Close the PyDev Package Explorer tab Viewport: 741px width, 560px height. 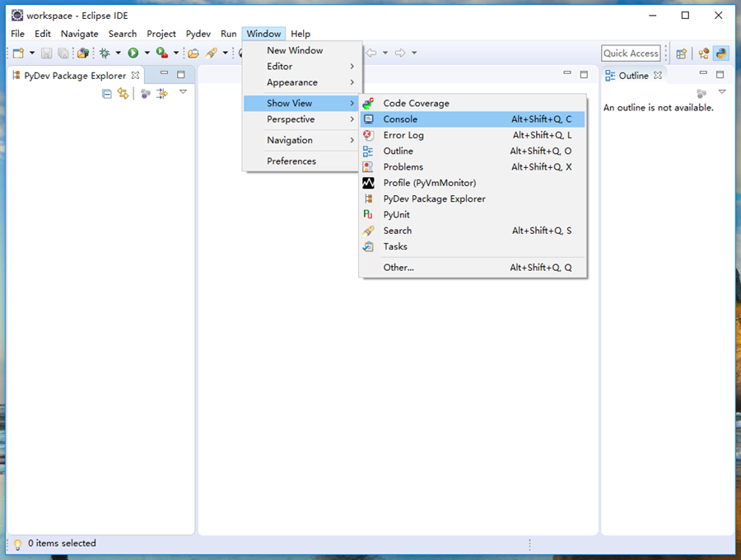tap(135, 76)
